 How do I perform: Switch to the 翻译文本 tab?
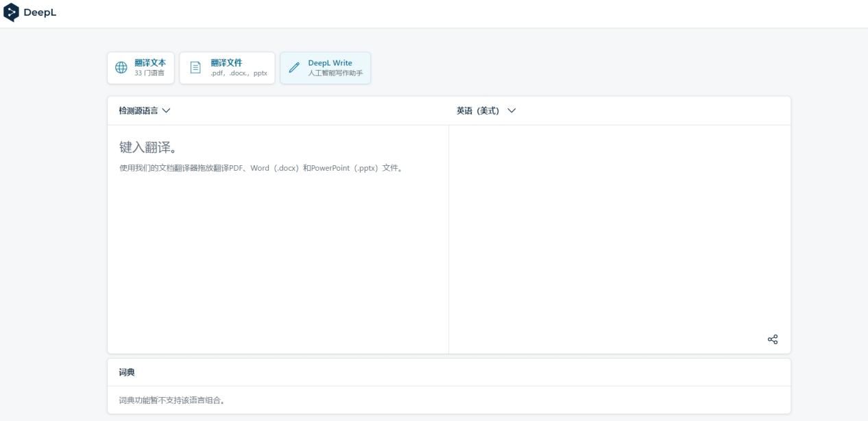(x=141, y=68)
